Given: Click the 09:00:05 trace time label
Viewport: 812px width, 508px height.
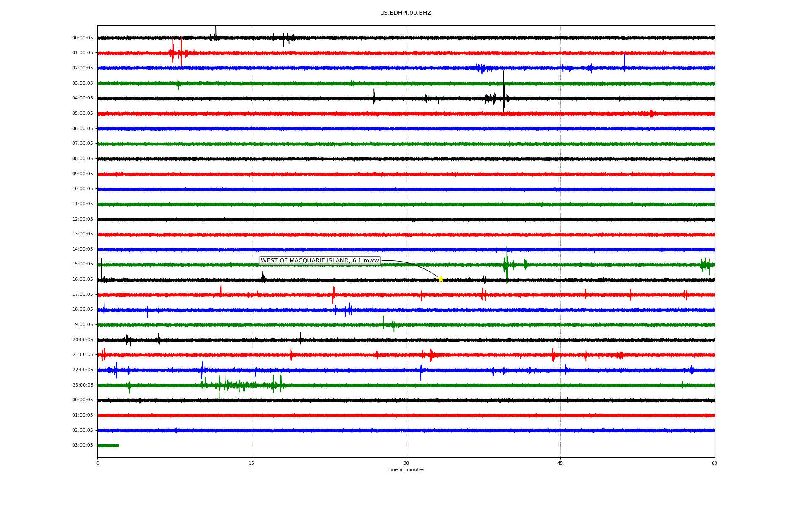Looking at the screenshot, I should click(x=82, y=174).
